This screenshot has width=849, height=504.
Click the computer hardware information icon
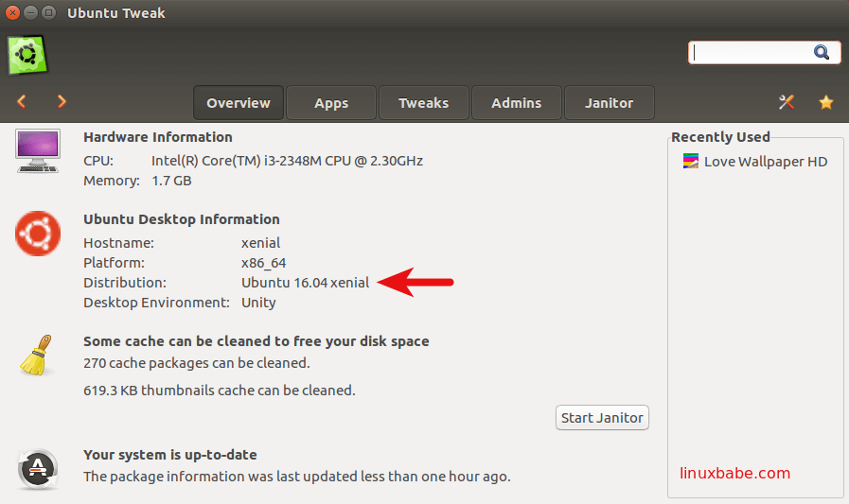pyautogui.click(x=38, y=151)
